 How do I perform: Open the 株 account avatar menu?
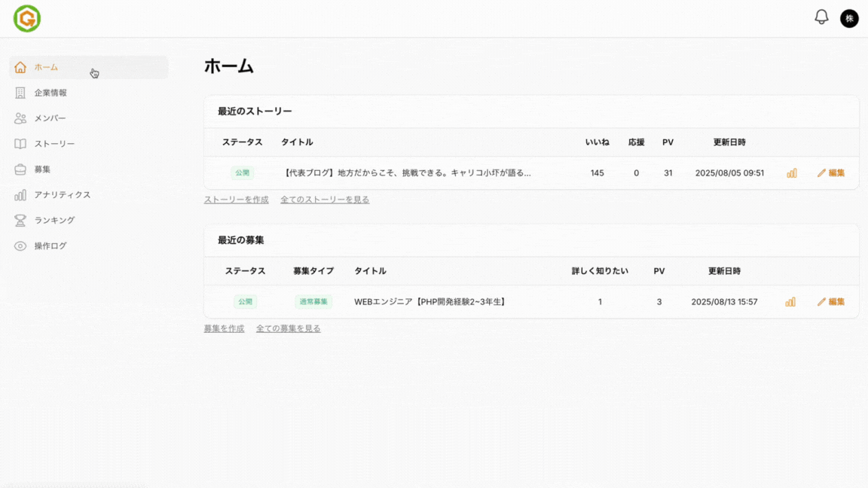point(850,18)
